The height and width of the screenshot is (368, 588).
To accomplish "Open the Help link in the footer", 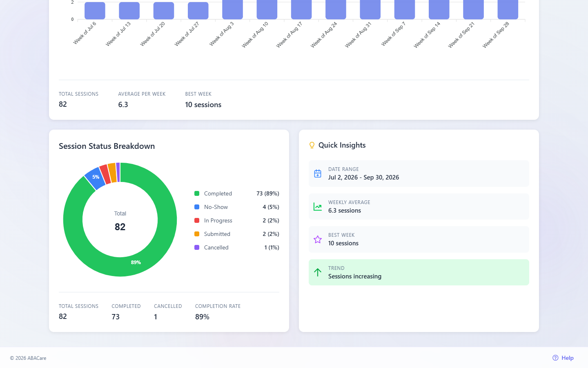I will (x=563, y=358).
